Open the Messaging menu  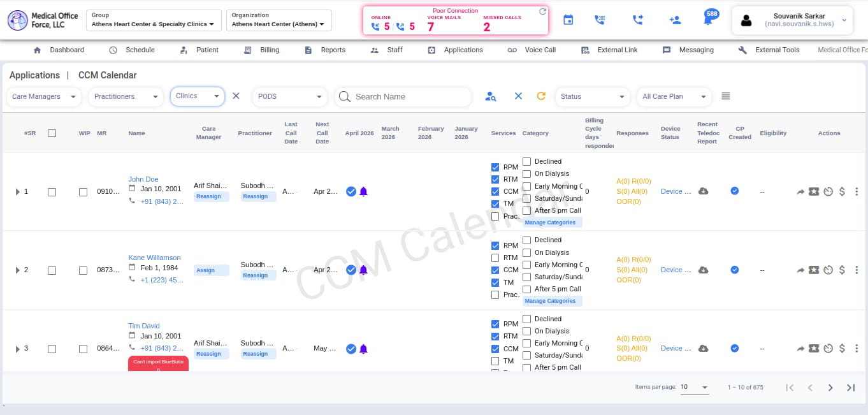688,50
